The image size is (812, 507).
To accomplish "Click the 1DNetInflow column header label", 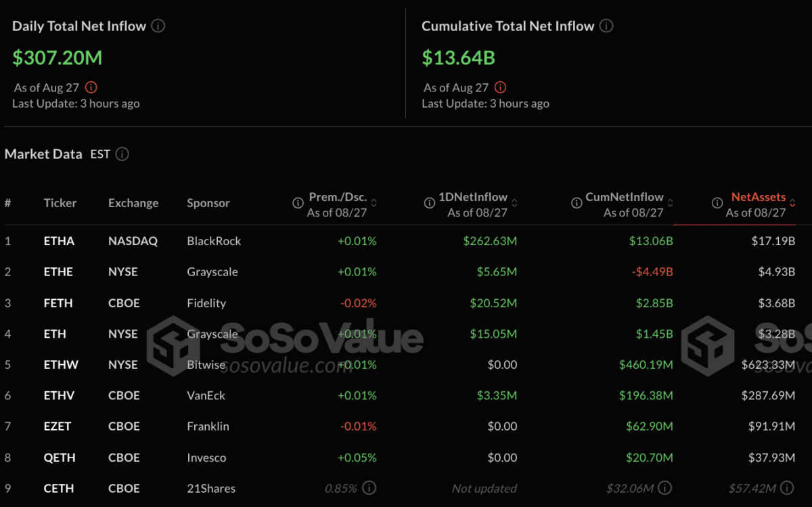I will pos(472,197).
